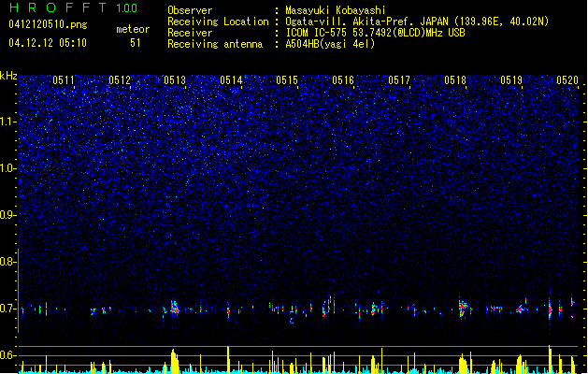Click the 1.0 kHz axis label
This screenshot has height=374, width=588.
8,168
